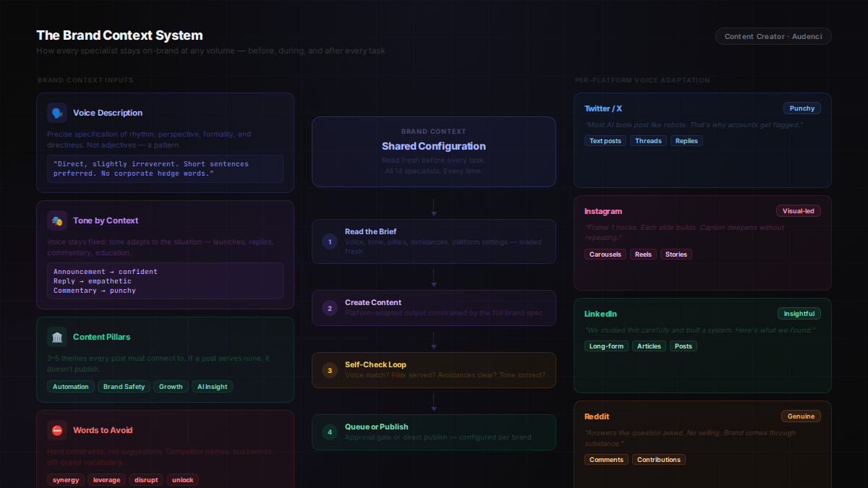Click the Words to Avoid no-entry icon
The height and width of the screenshot is (488, 868).
[x=57, y=430]
